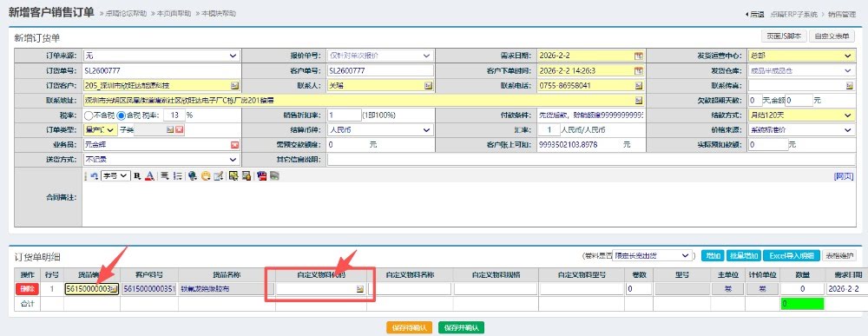
Task: Click the lookup icon in 订货客户 field
Action: [234, 86]
